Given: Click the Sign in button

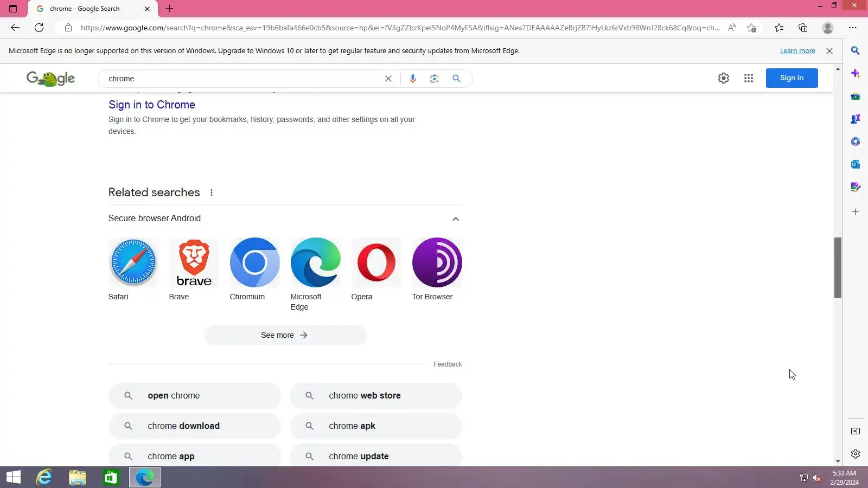Looking at the screenshot, I should click(792, 78).
